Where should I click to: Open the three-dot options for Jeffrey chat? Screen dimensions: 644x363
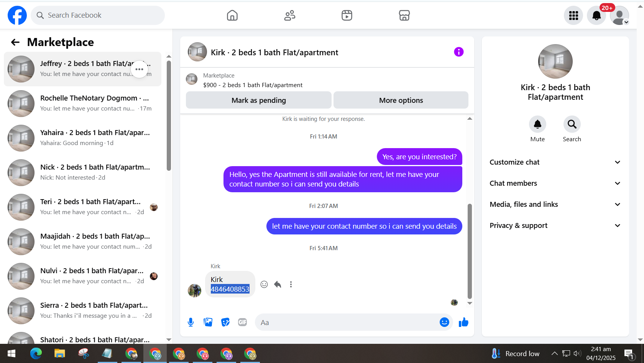(140, 69)
